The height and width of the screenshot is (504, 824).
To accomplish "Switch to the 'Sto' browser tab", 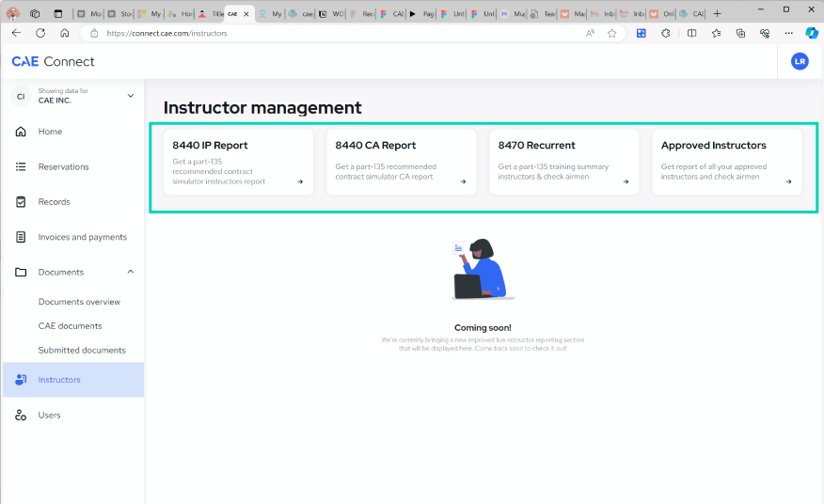I will [119, 14].
